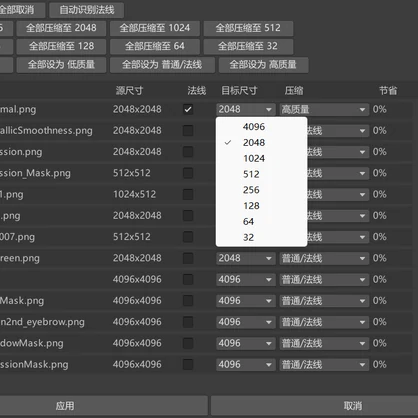Click 512x512 source size of ssion_Mask.png
This screenshot has width=418, height=418.
pos(132,173)
